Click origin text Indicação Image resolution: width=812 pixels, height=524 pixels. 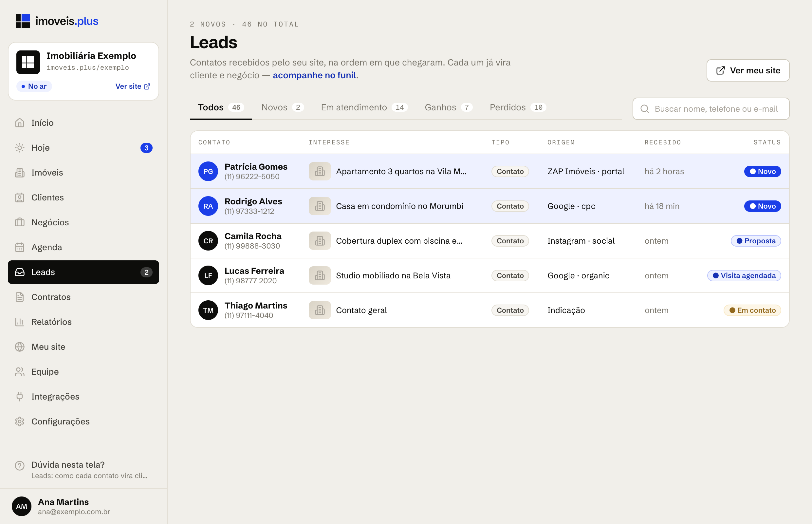click(x=566, y=310)
